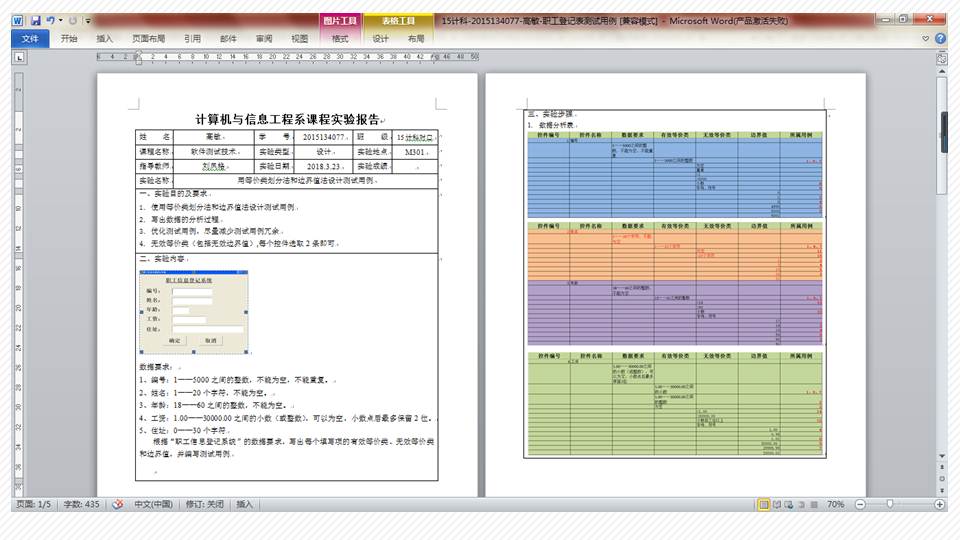
Task: Click the 70% zoom level button
Action: click(x=835, y=505)
